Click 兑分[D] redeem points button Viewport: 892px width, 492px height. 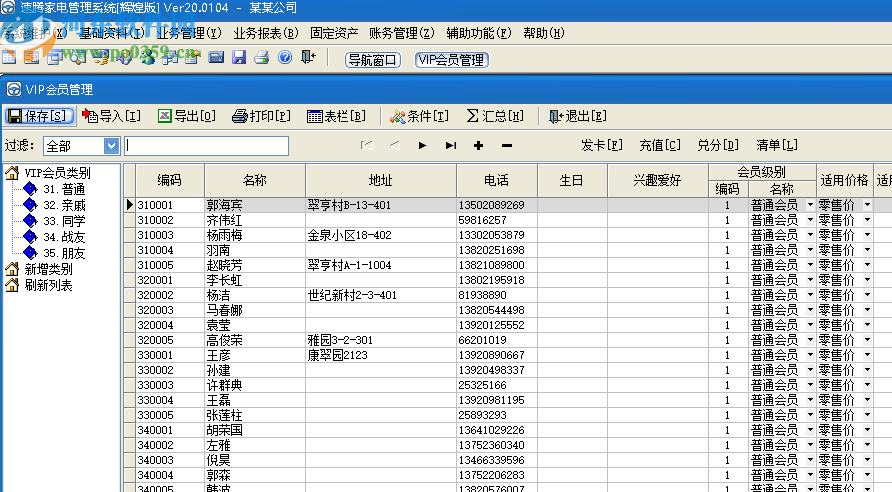coord(718,146)
